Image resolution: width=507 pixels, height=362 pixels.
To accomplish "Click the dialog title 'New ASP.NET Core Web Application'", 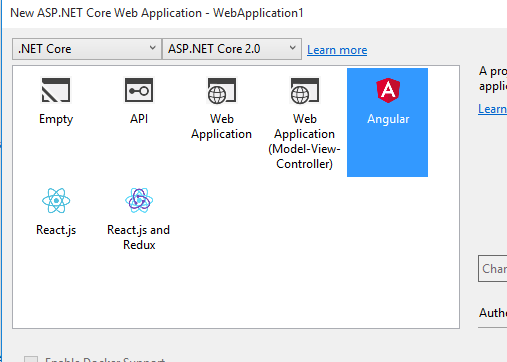I will point(106,13).
